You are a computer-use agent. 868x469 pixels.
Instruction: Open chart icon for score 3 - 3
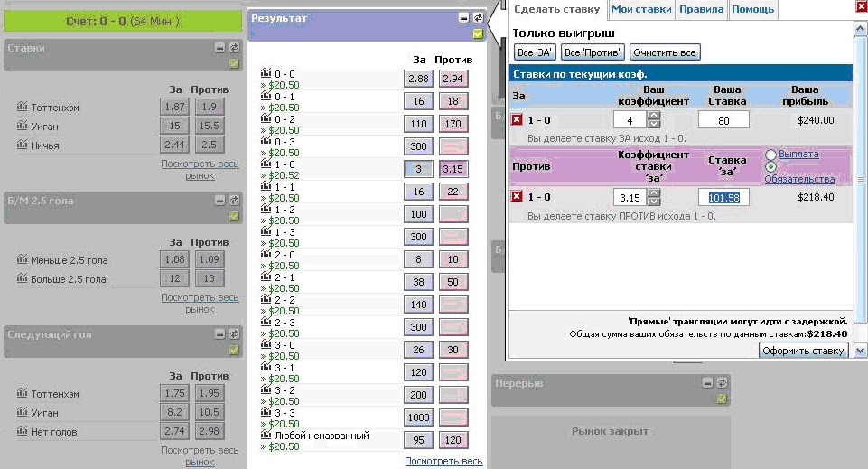(266, 412)
